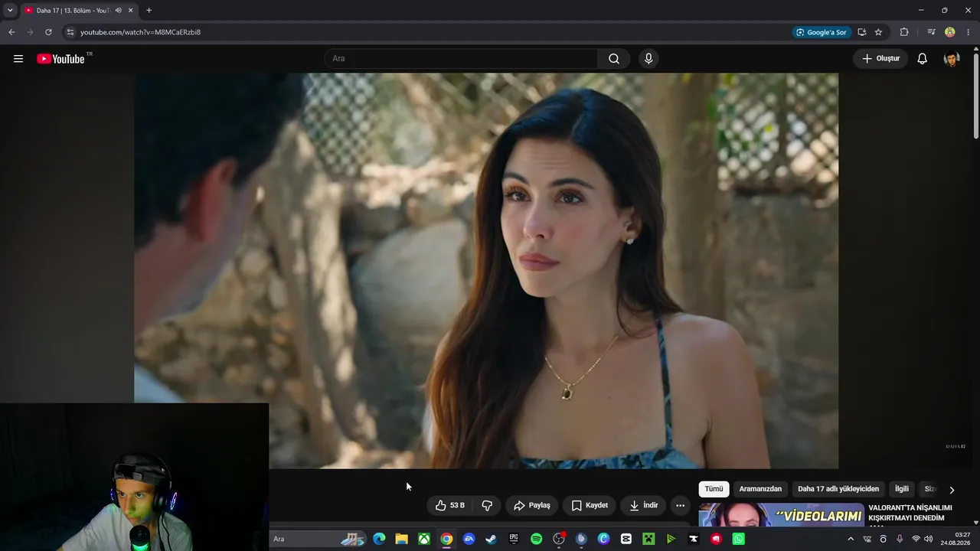This screenshot has width=980, height=551.
Task: Go back with browser back arrow
Action: [11, 32]
